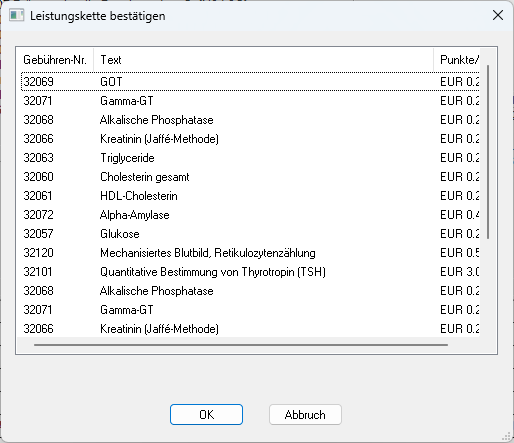The width and height of the screenshot is (514, 443).
Task: Click EUR value in the TSH row
Action: click(x=460, y=272)
